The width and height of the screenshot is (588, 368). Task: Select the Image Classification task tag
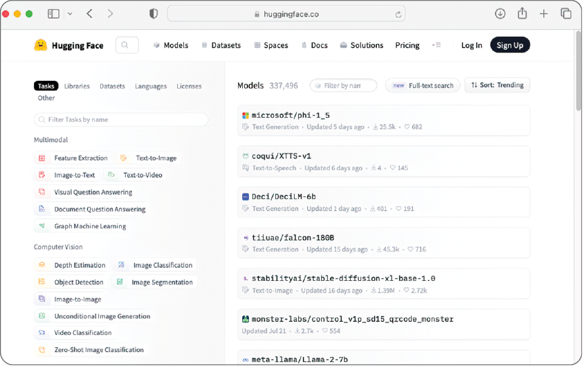(155, 265)
